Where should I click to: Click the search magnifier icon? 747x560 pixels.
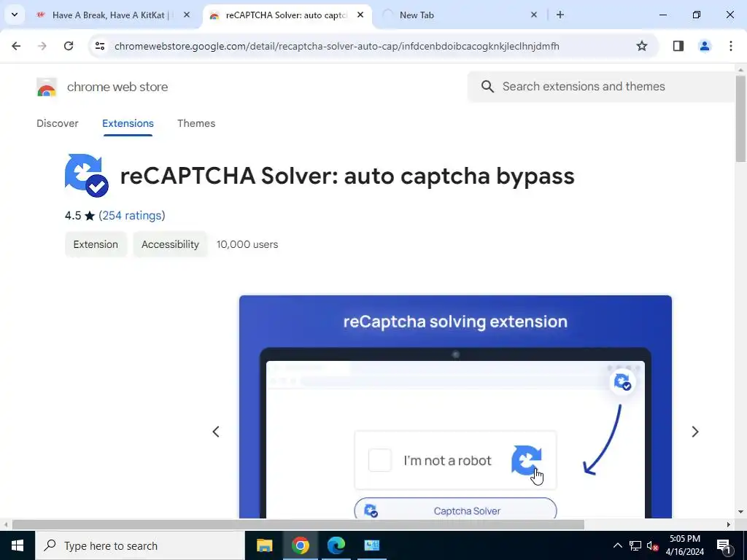click(487, 87)
